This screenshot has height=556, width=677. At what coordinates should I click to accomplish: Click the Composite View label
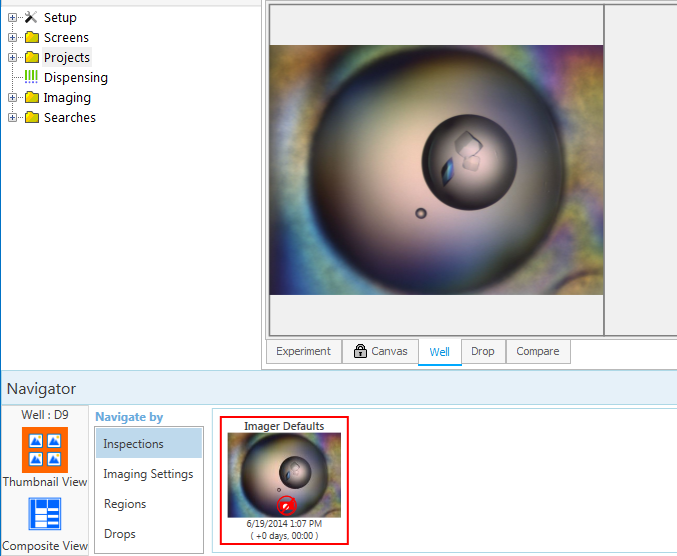45,546
